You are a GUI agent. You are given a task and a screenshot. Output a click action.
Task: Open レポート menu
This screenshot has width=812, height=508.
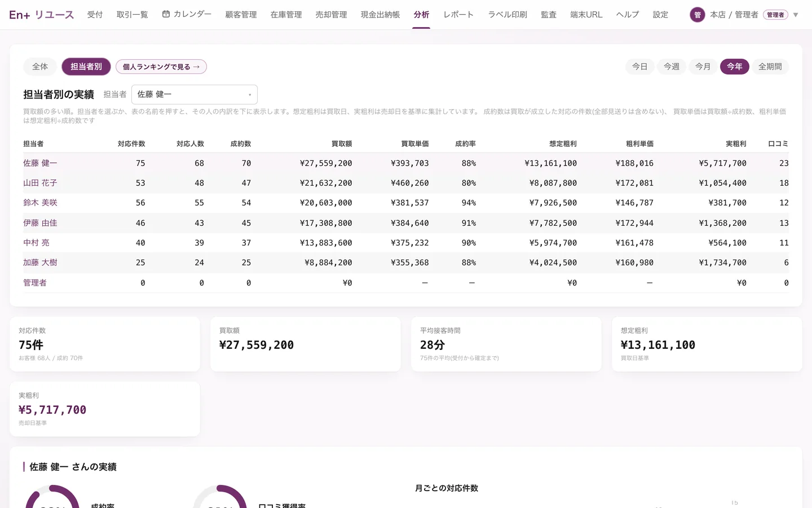coord(458,15)
